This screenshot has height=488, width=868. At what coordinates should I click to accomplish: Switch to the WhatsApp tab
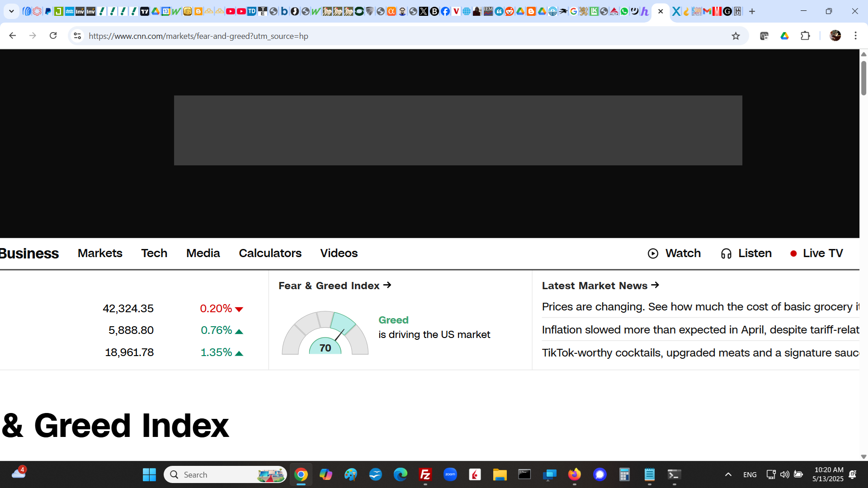click(624, 11)
